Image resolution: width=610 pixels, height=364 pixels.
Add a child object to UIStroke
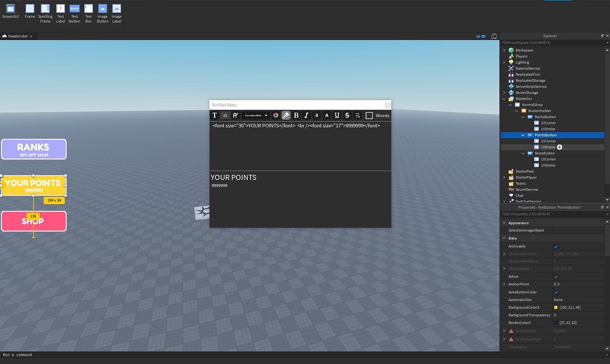(560, 147)
